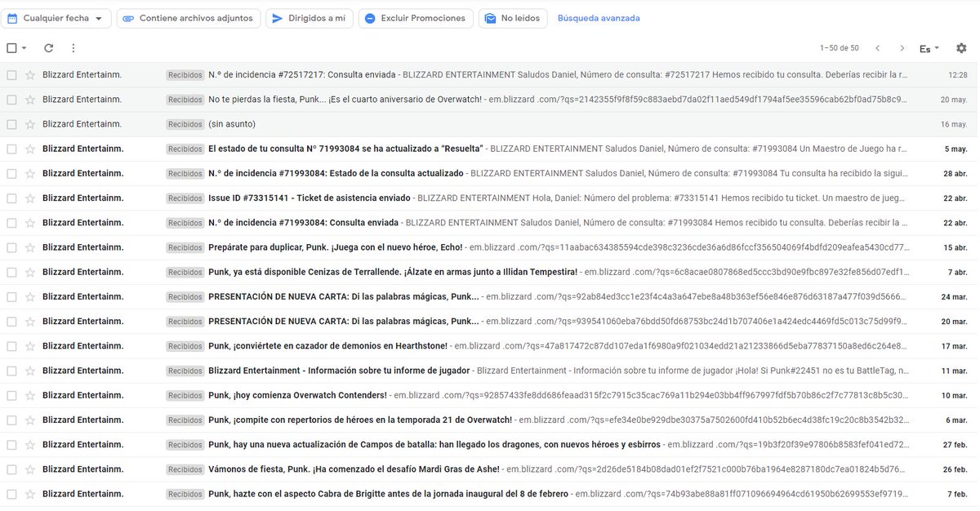Filter results by No leídos
Viewport: 980px width, 511px height.
click(512, 18)
